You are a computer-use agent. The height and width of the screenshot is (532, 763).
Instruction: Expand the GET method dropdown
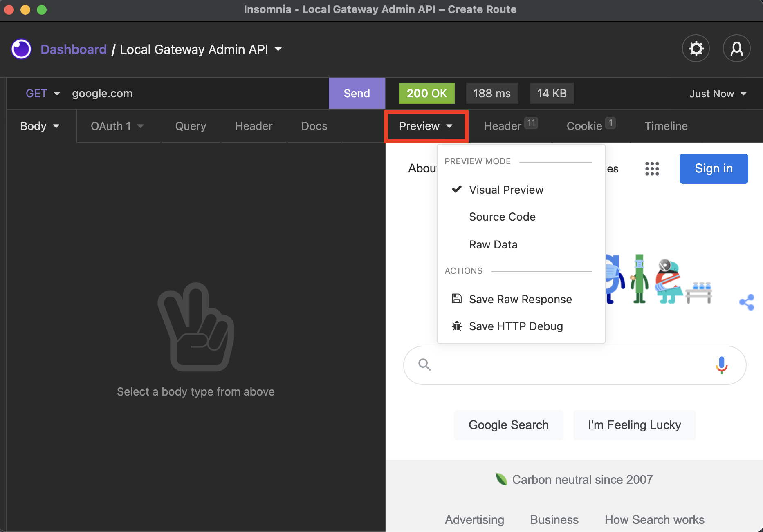click(x=43, y=94)
